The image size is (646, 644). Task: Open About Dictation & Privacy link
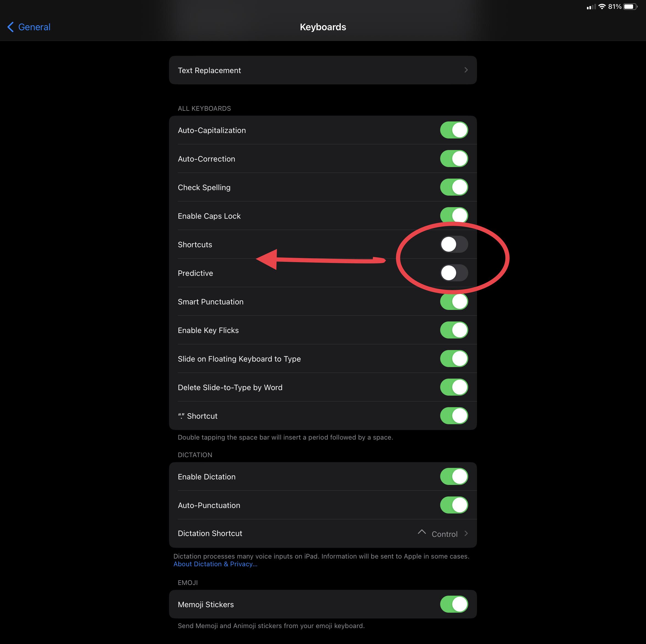[x=215, y=564]
